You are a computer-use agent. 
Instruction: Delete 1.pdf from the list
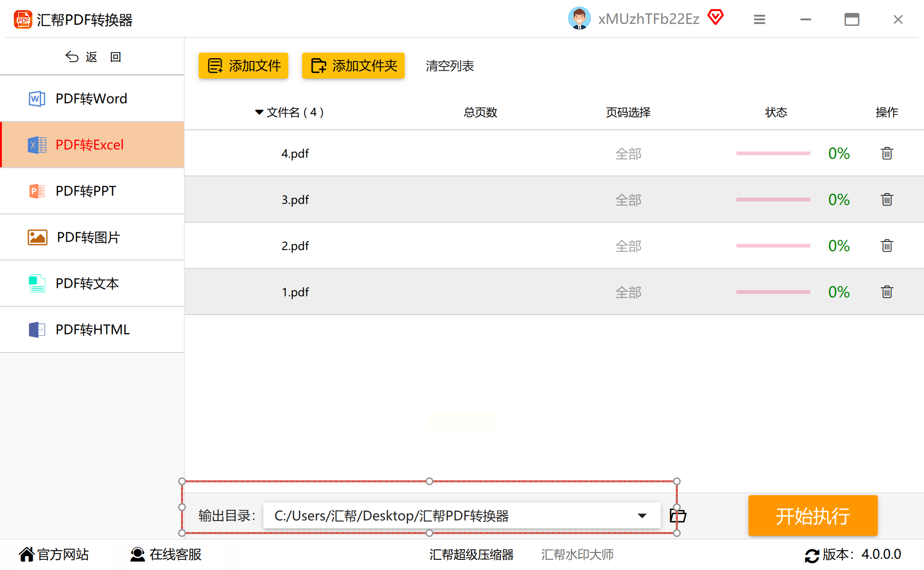click(887, 292)
